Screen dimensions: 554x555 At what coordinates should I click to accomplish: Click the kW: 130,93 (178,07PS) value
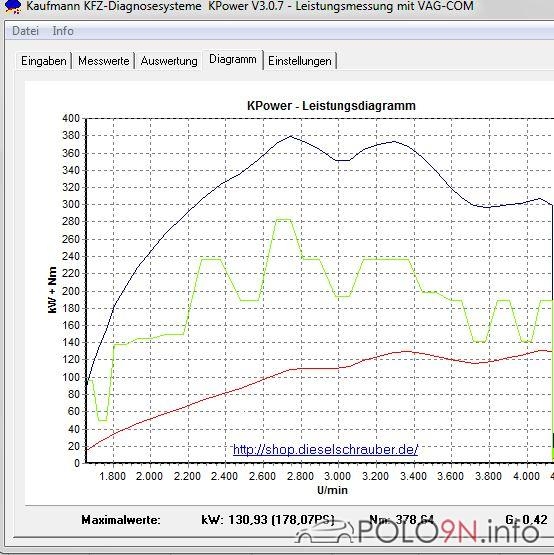(x=268, y=520)
